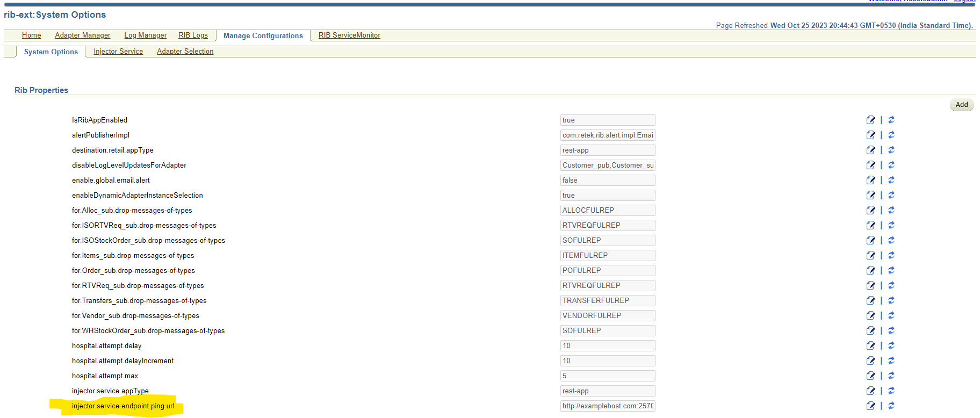Click 'for.Items_sub.drop-messages-of-types' label
The width and height of the screenshot is (980, 418).
[x=133, y=255]
